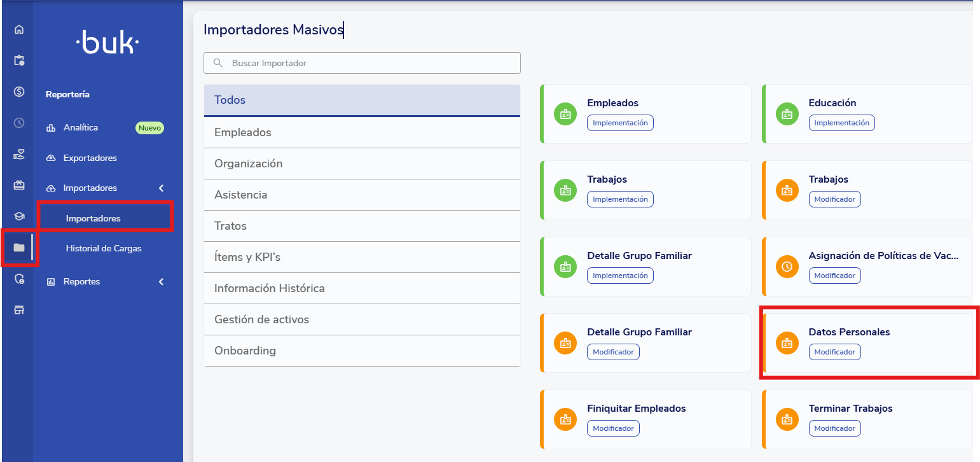This screenshot has width=980, height=462.
Task: Open Exportadores in the sidebar
Action: pyautogui.click(x=90, y=158)
